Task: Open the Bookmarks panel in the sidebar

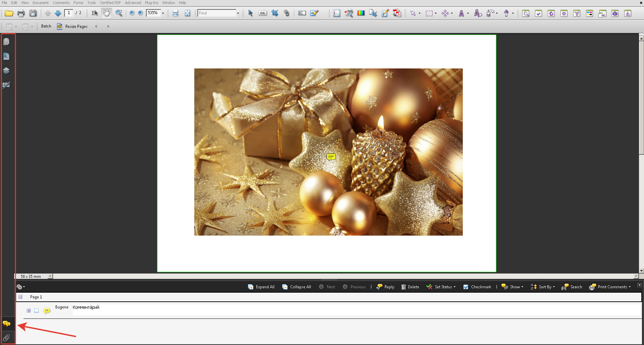Action: [x=6, y=56]
